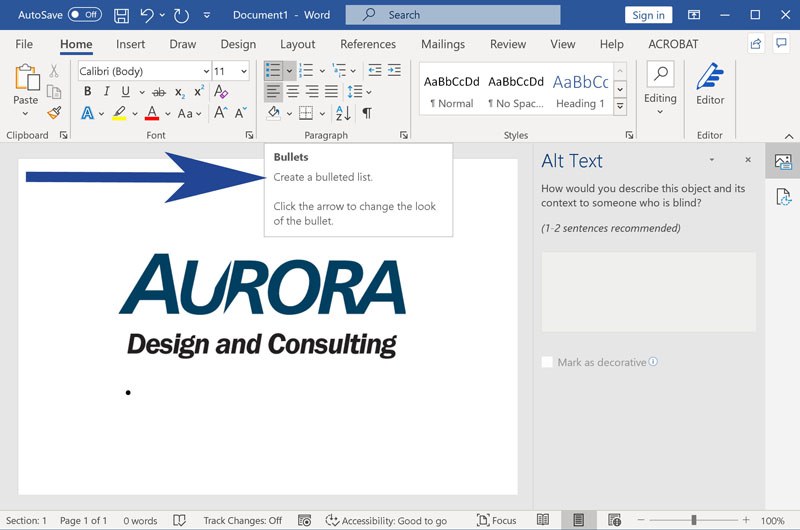Click the Save icon in title bar
Screen dimensions: 800x530
[121, 15]
